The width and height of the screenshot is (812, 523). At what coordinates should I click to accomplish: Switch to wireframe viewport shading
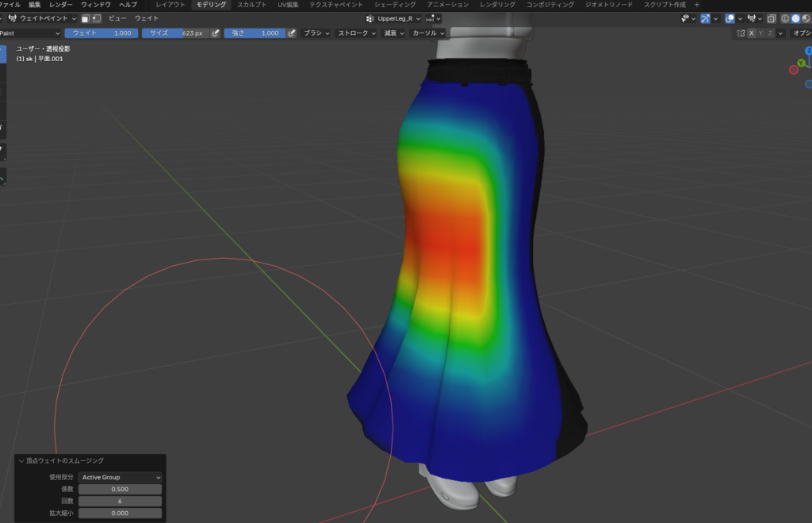point(785,18)
